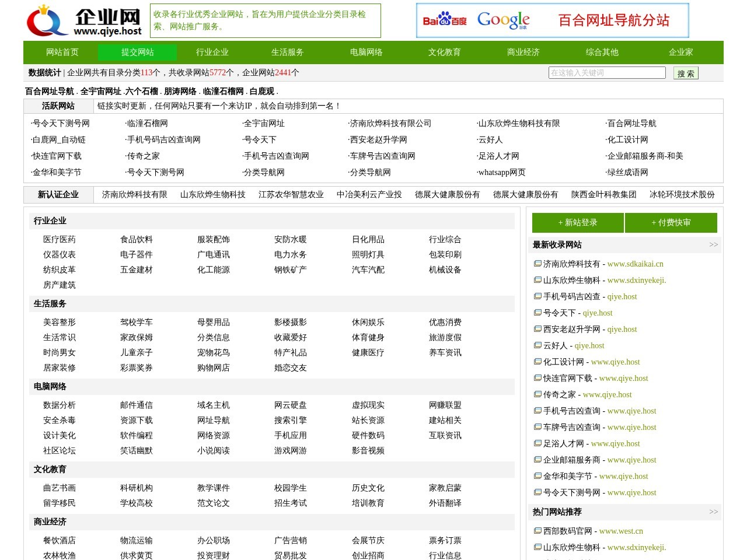Click icon beside 传奇之家 listing
The height and width of the screenshot is (560, 747).
(537, 394)
